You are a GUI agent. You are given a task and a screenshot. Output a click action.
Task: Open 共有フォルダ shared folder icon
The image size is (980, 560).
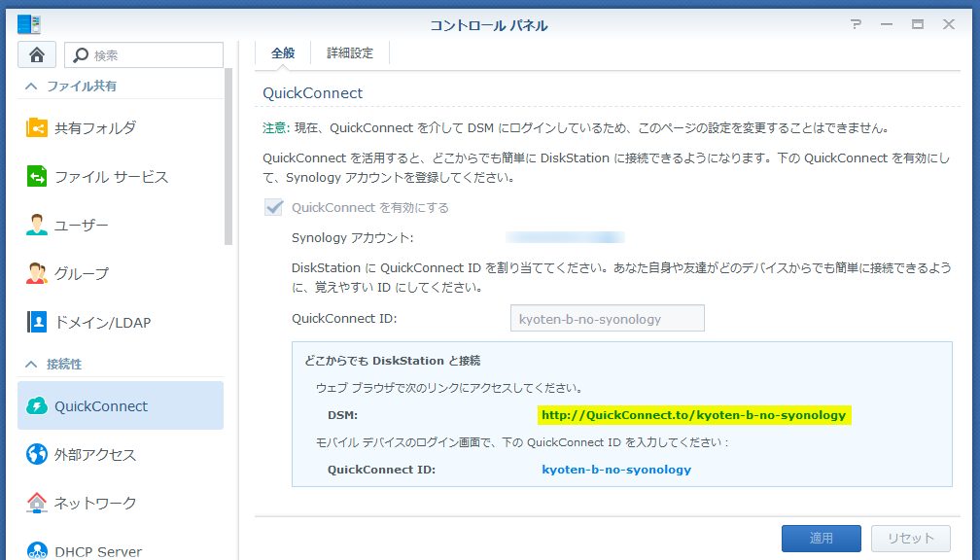[x=37, y=128]
